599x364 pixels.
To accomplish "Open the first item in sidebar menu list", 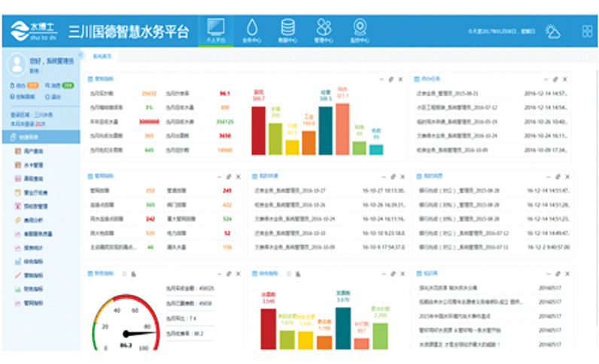I will click(35, 152).
